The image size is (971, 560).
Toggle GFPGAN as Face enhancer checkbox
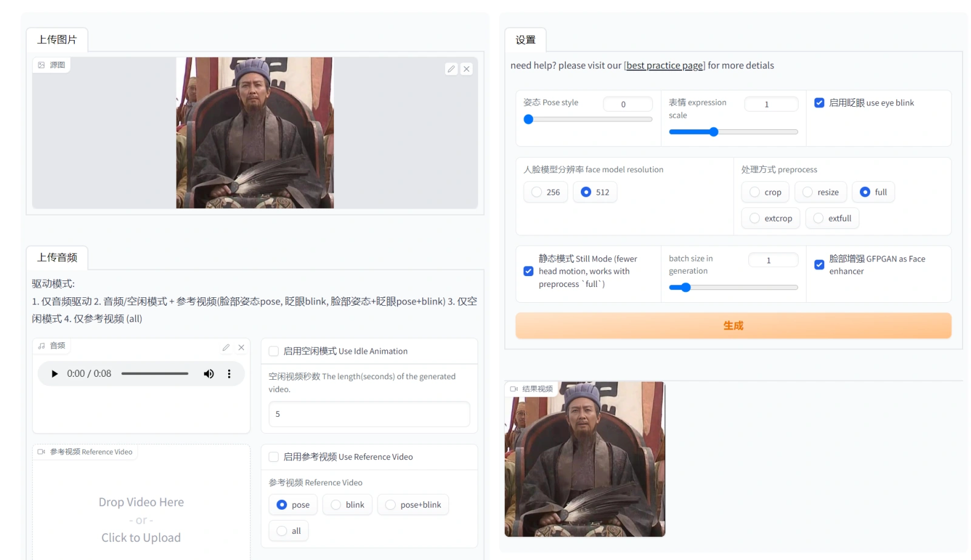[819, 265]
